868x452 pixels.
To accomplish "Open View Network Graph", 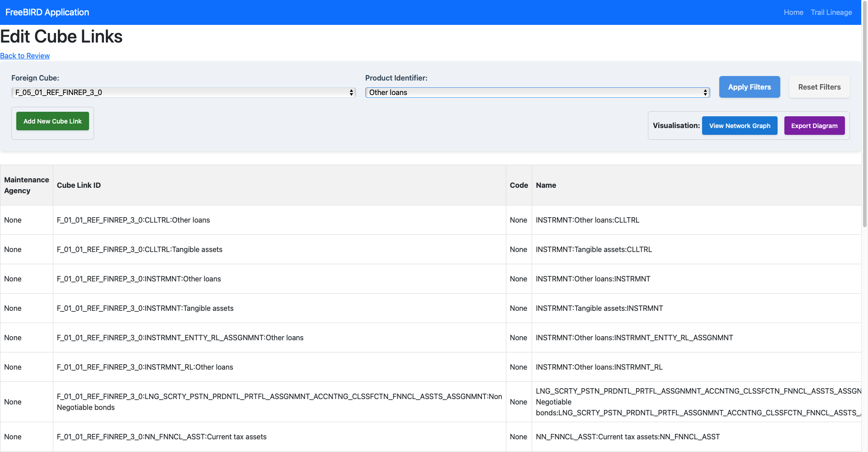I will [740, 125].
